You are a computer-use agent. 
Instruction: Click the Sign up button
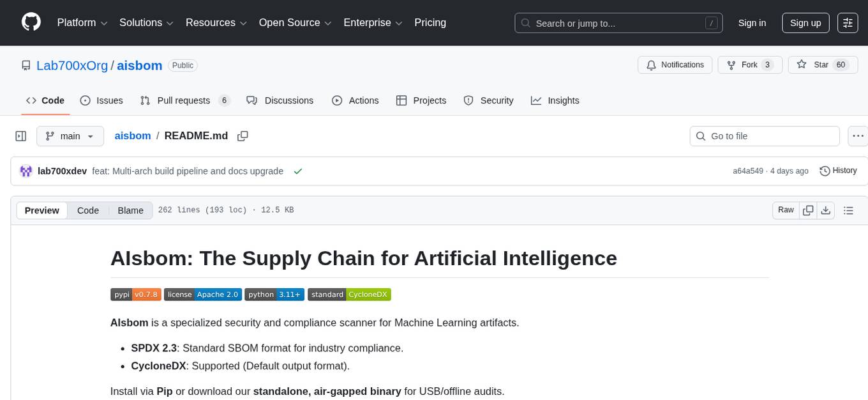click(805, 23)
